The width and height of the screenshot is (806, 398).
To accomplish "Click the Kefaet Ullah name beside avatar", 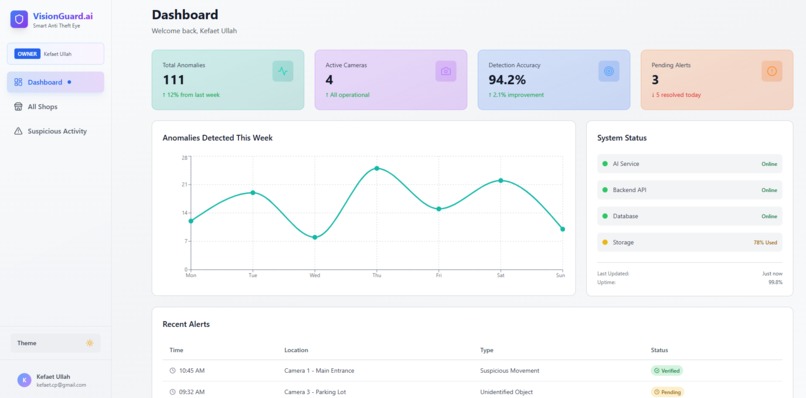I will (53, 376).
